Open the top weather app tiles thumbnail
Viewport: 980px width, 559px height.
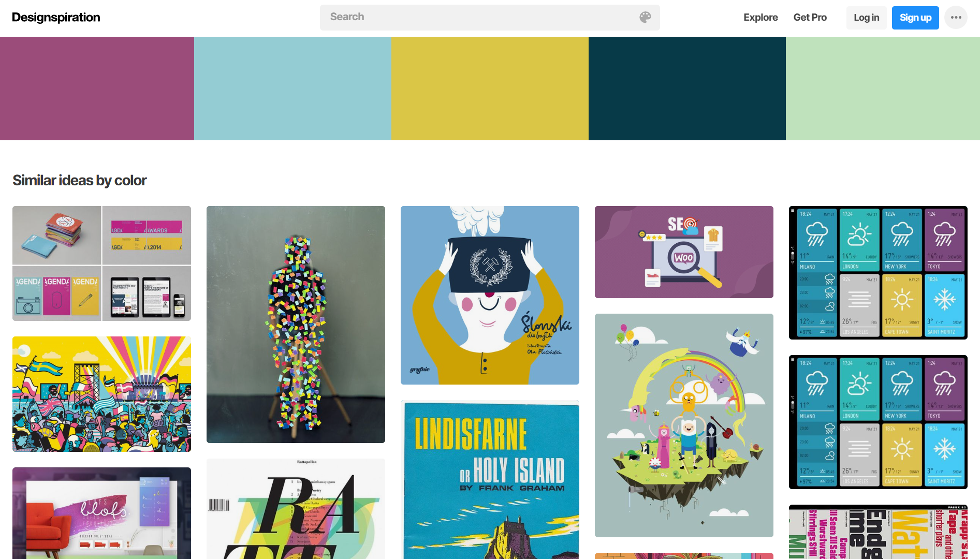pos(878,273)
